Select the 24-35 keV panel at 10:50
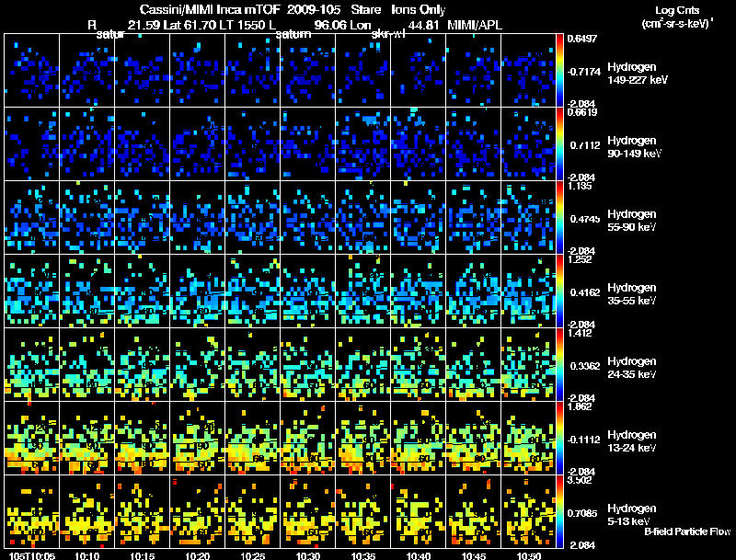The image size is (736, 560). pos(528,365)
